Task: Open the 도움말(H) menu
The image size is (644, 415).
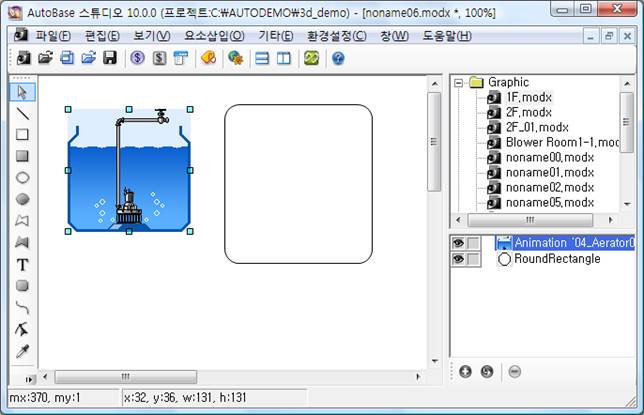Action: (x=447, y=36)
